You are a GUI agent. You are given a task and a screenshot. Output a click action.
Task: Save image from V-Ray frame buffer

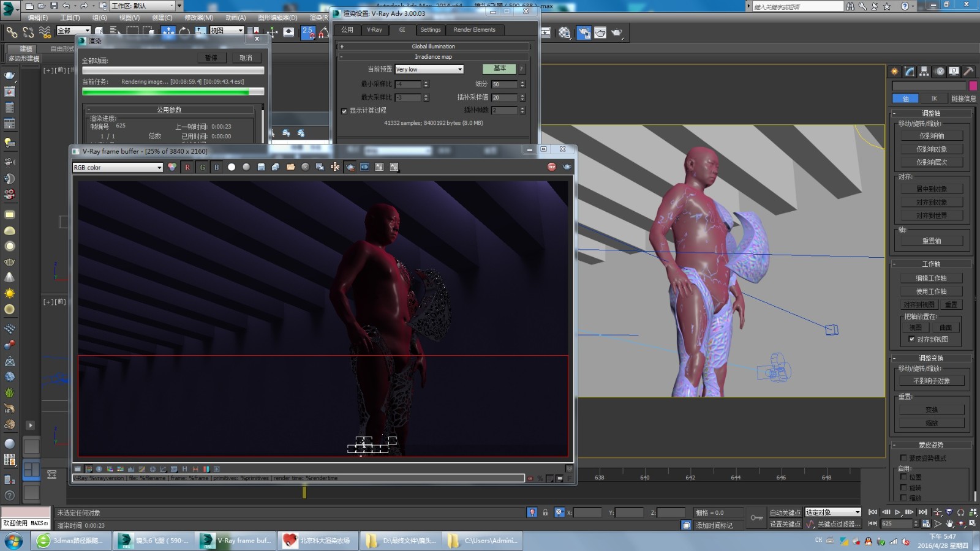click(x=261, y=167)
